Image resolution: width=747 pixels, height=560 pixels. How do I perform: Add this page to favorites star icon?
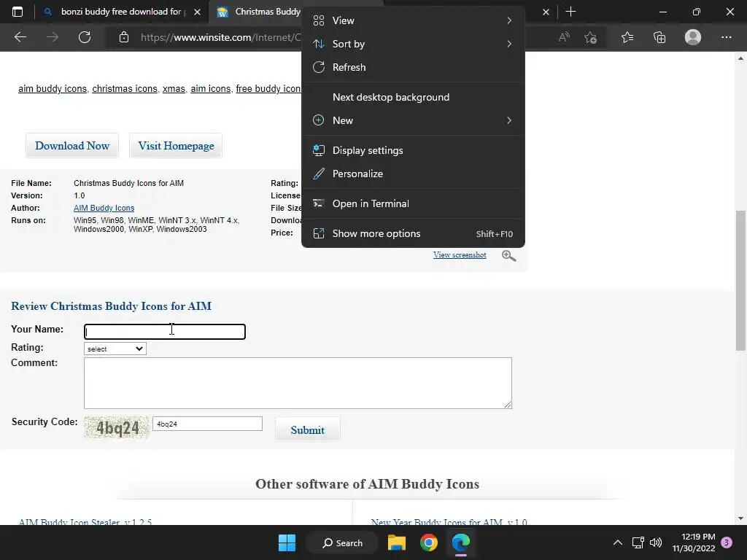(x=591, y=37)
